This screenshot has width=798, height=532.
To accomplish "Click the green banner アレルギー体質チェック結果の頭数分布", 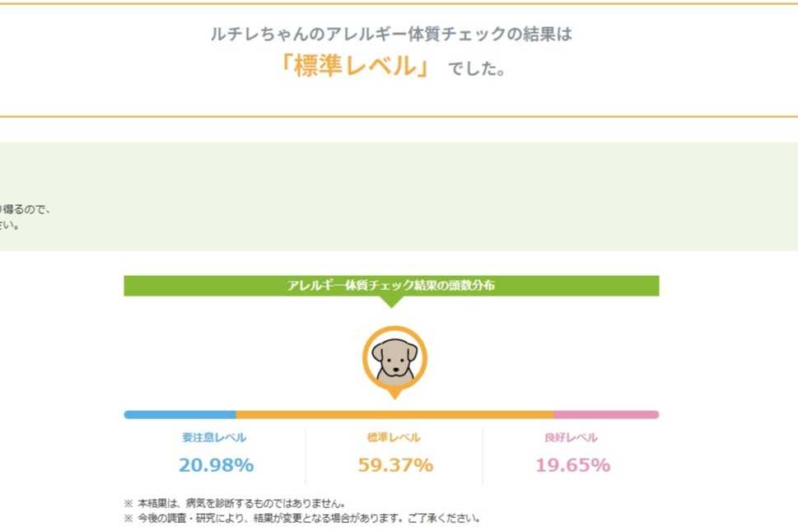I will pos(391,286).
